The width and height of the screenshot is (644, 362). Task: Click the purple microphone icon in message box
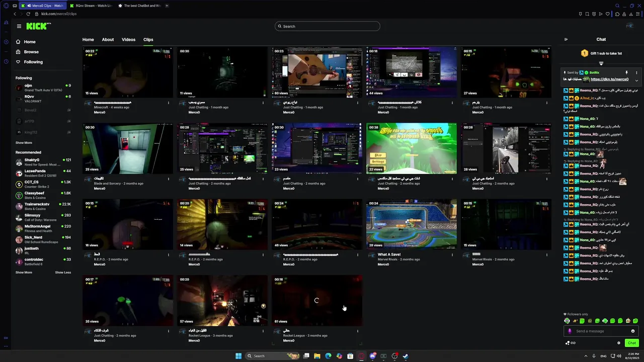point(570,331)
